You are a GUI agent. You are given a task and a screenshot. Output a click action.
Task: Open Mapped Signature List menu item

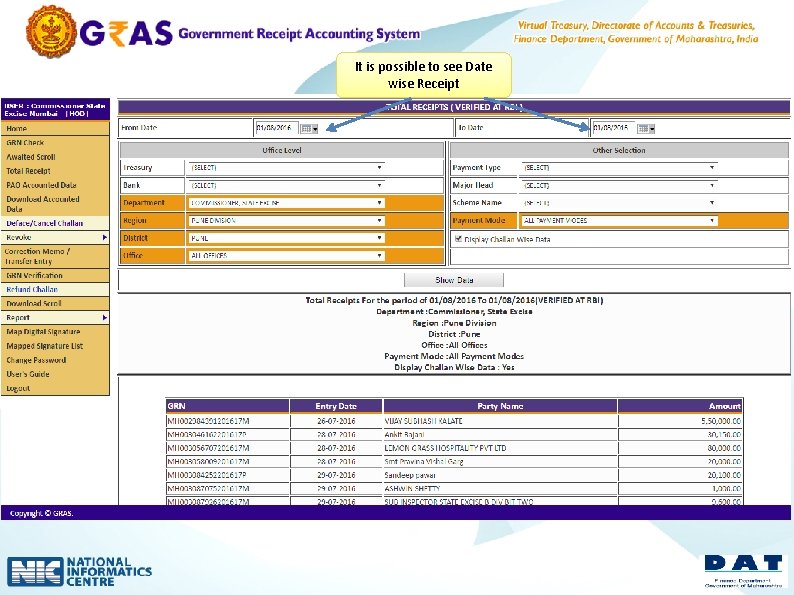point(55,346)
